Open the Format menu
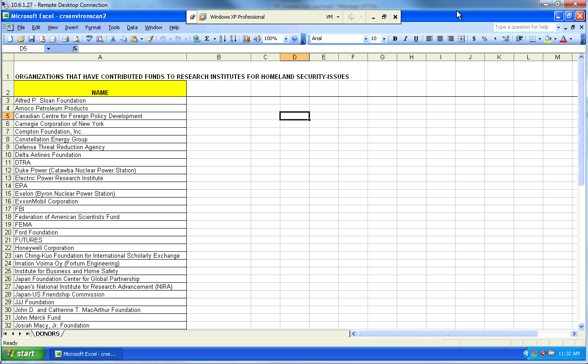This screenshot has width=588, height=364. coord(93,27)
